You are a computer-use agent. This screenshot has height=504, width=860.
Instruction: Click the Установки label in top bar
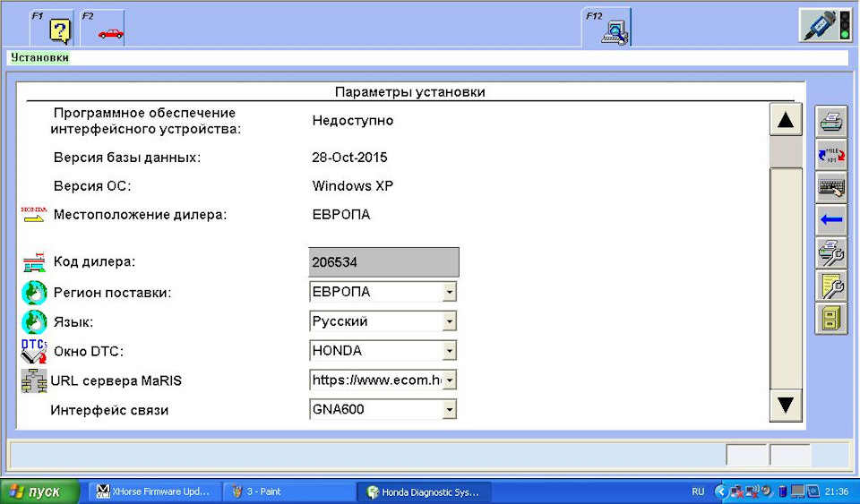tap(39, 57)
